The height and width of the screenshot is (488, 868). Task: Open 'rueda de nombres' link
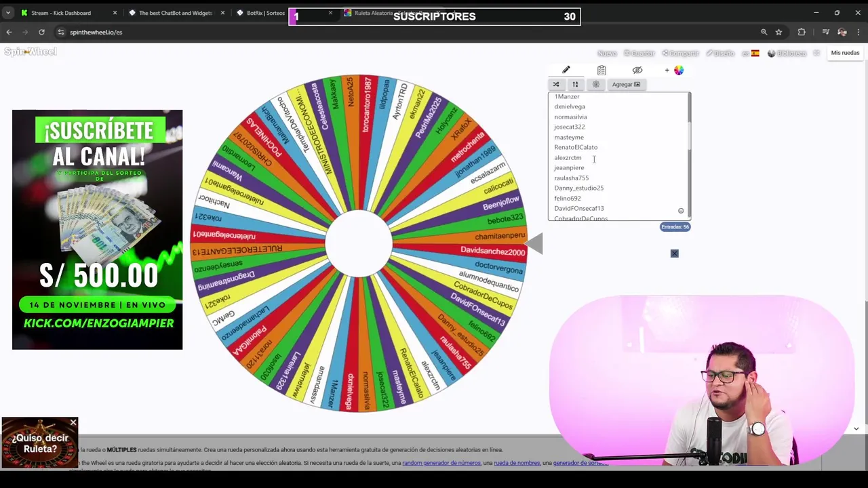(517, 463)
